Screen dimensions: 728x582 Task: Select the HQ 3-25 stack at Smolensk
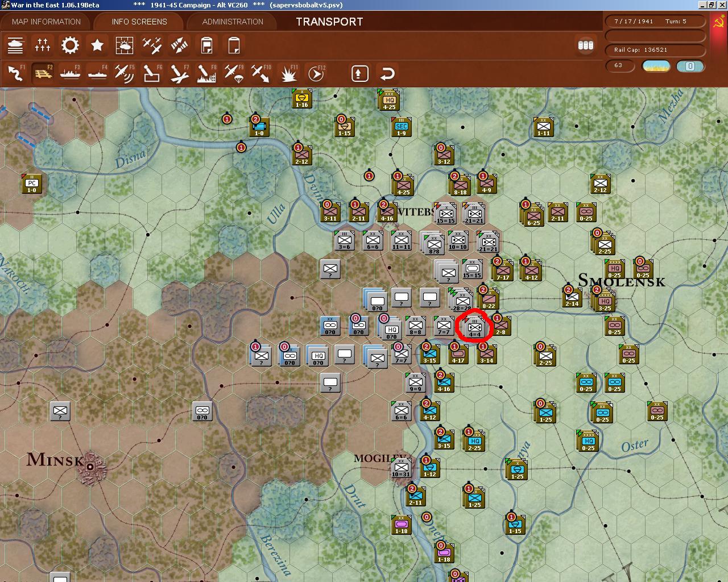(604, 300)
